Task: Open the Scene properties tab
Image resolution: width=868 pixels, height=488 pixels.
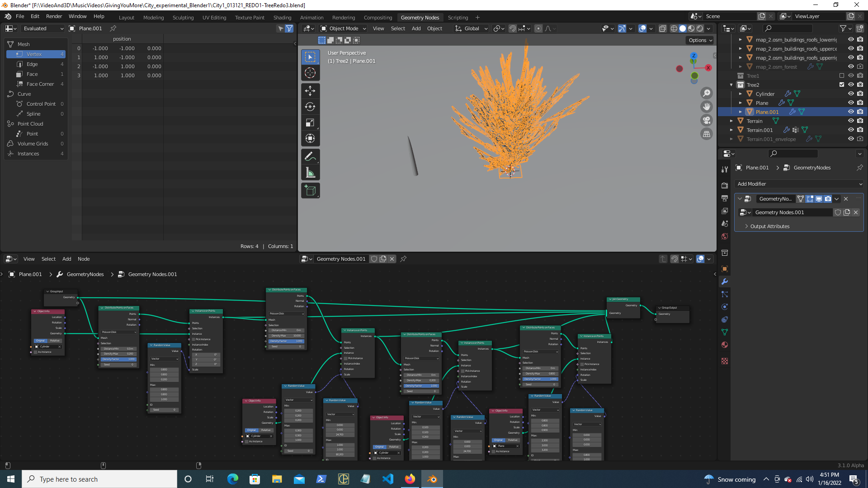Action: (x=725, y=223)
